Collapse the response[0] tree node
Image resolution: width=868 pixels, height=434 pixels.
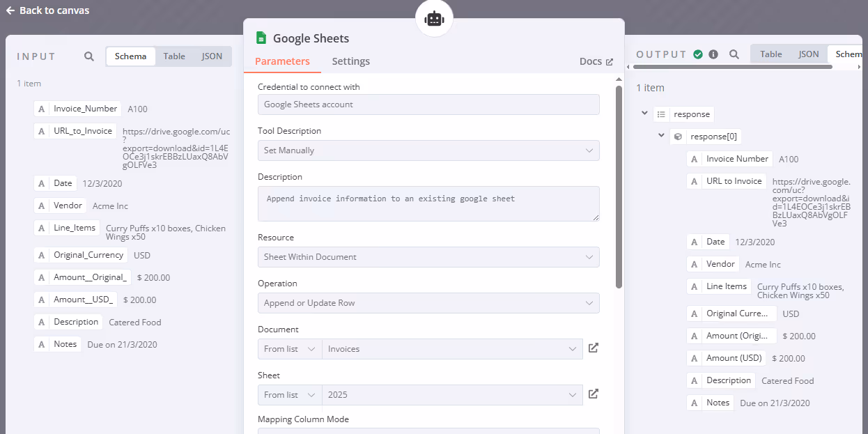point(661,135)
